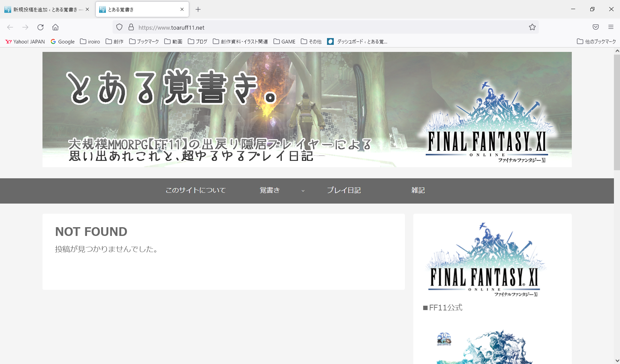The height and width of the screenshot is (364, 620).
Task: Select the とある覚書き browser tab
Action: coord(142,9)
